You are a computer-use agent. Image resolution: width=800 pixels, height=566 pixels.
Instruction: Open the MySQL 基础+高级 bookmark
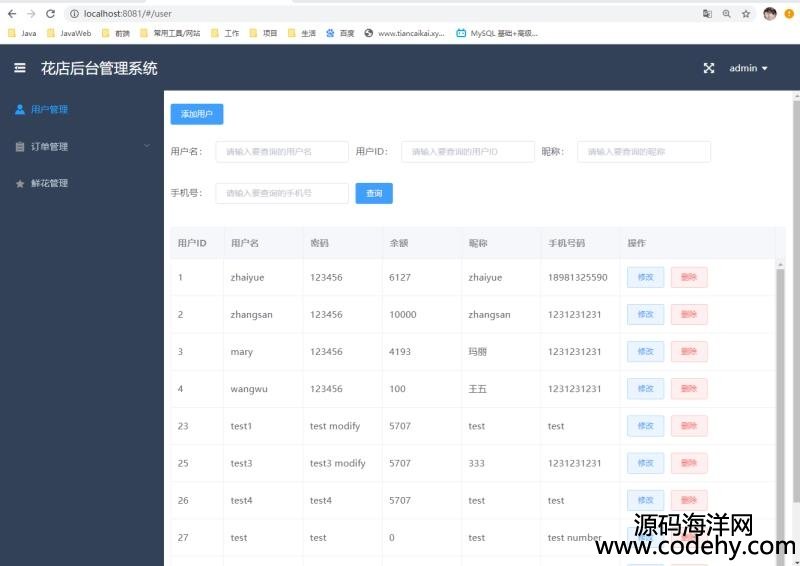tap(497, 33)
